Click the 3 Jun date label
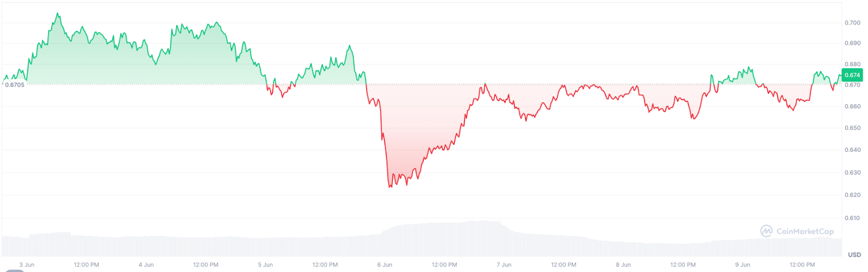Viewport: 868px width, 272px height. (27, 265)
